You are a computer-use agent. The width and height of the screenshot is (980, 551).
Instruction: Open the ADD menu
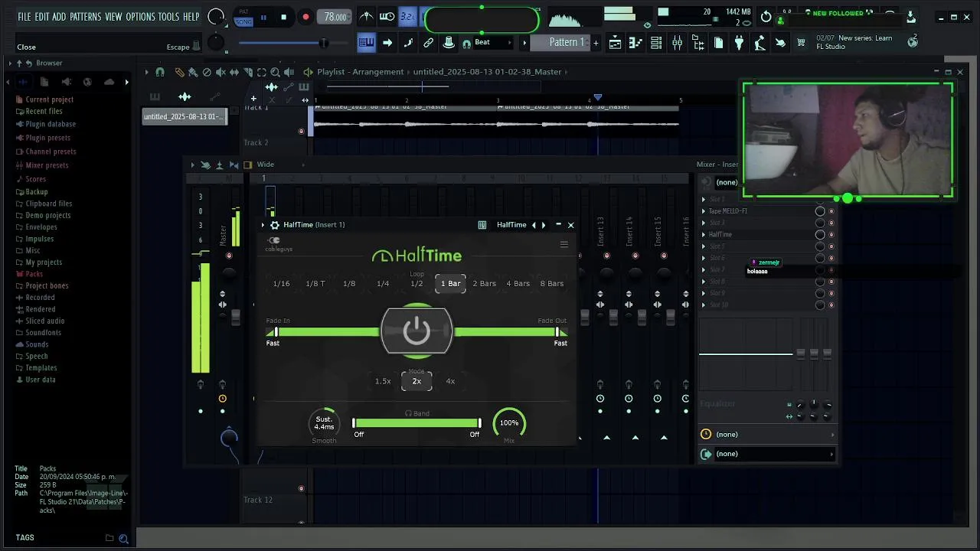(59, 17)
